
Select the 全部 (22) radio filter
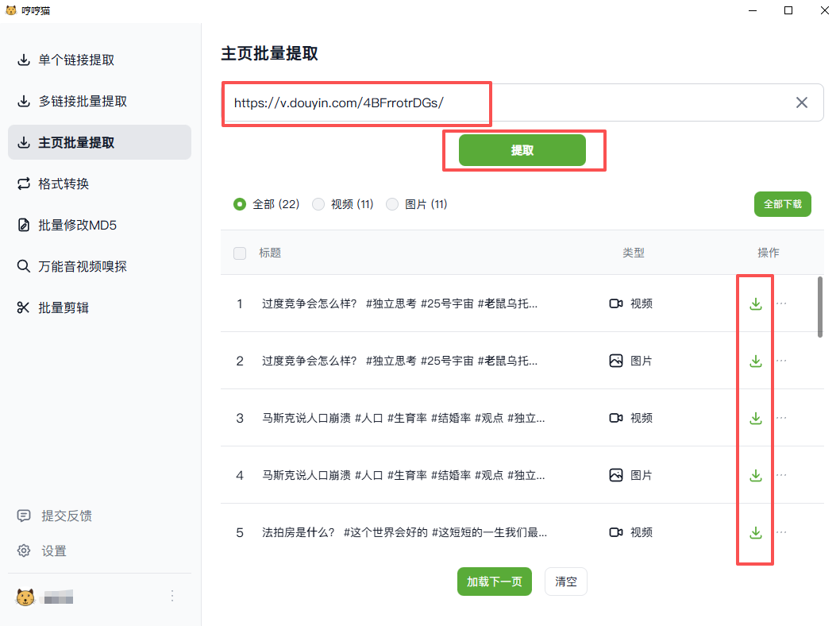(x=240, y=204)
